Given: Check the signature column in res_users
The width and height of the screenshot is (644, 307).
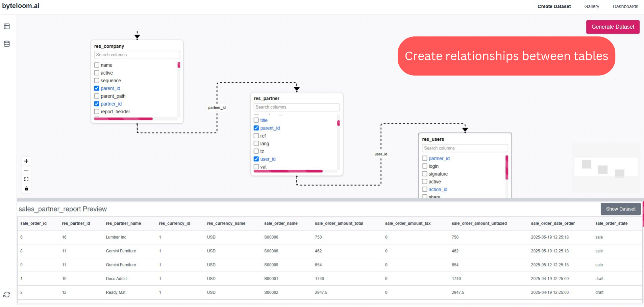Looking at the screenshot, I should pyautogui.click(x=425, y=174).
